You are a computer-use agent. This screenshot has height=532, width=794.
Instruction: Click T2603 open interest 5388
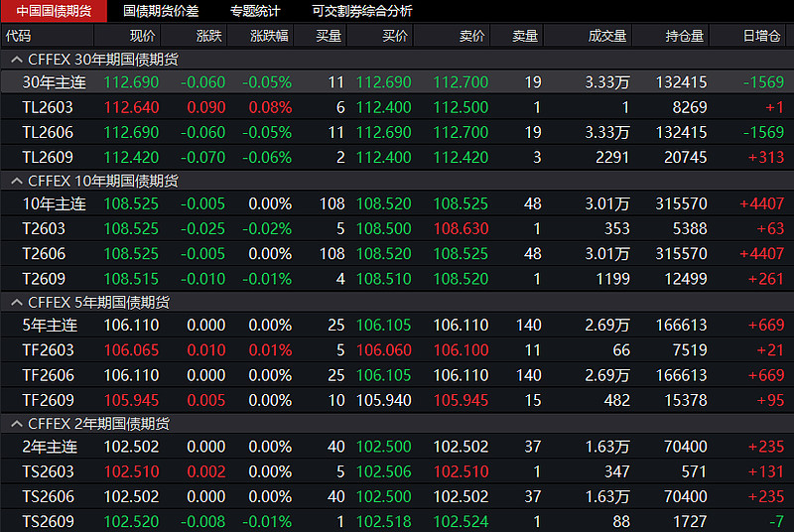(689, 229)
